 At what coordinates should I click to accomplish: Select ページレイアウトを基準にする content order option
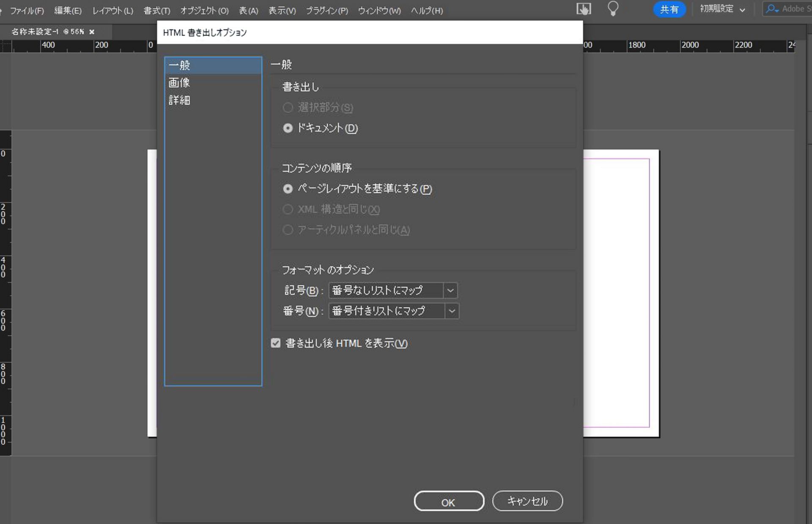(x=288, y=189)
